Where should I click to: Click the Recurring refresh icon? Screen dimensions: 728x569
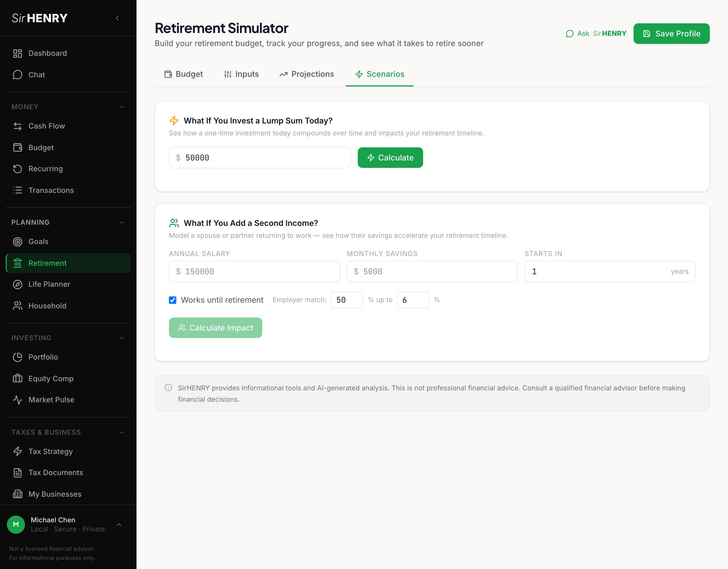[x=17, y=169]
